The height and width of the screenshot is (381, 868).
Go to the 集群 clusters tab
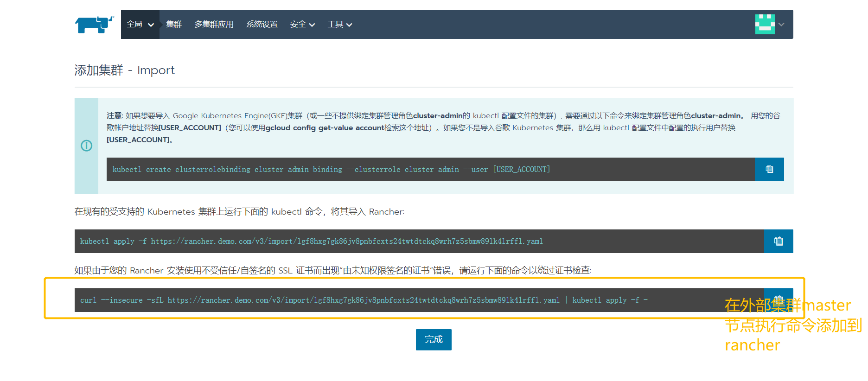coord(174,24)
